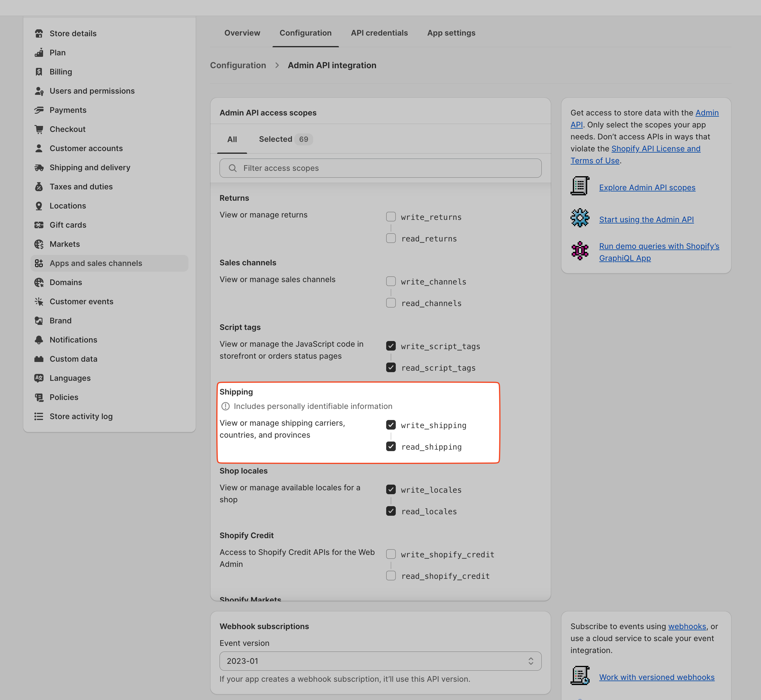Viewport: 761px width, 700px height.
Task: Click the Shipping and delivery truck icon
Action: point(39,168)
